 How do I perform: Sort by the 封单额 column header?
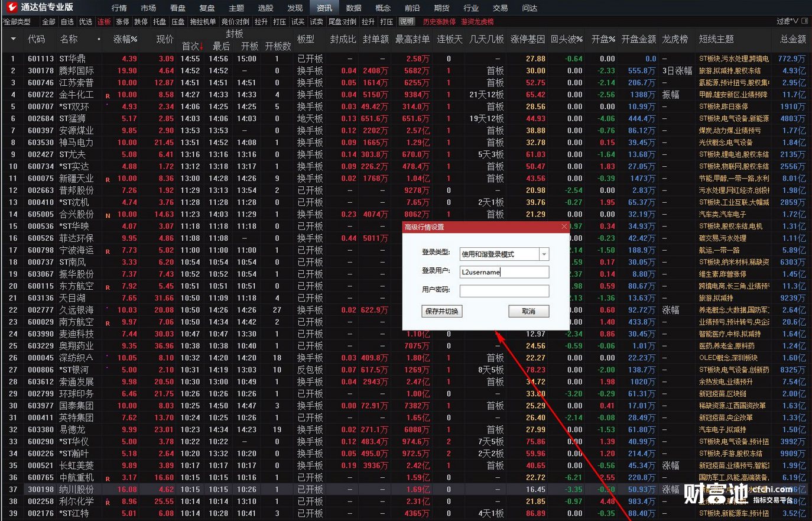[376, 39]
